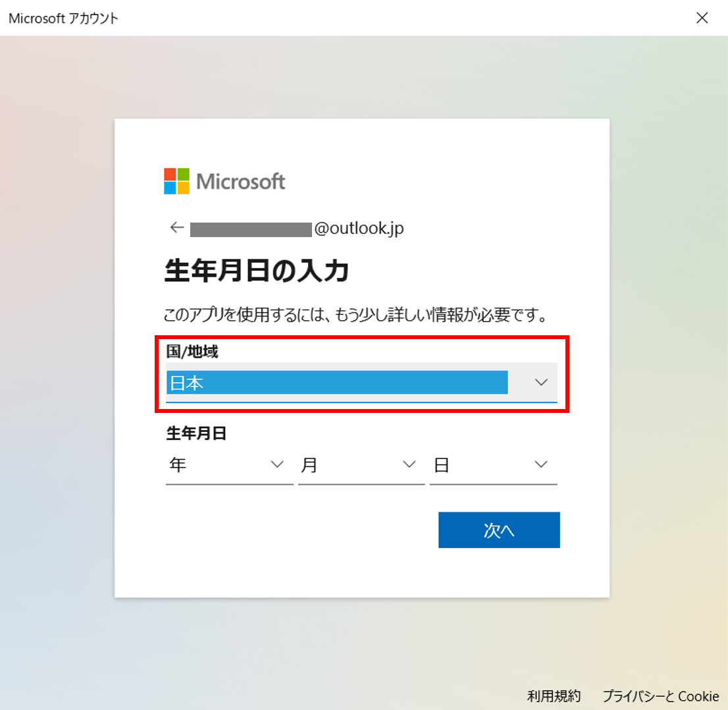Click the 国/地域 label
This screenshot has height=710, width=728.
(192, 352)
